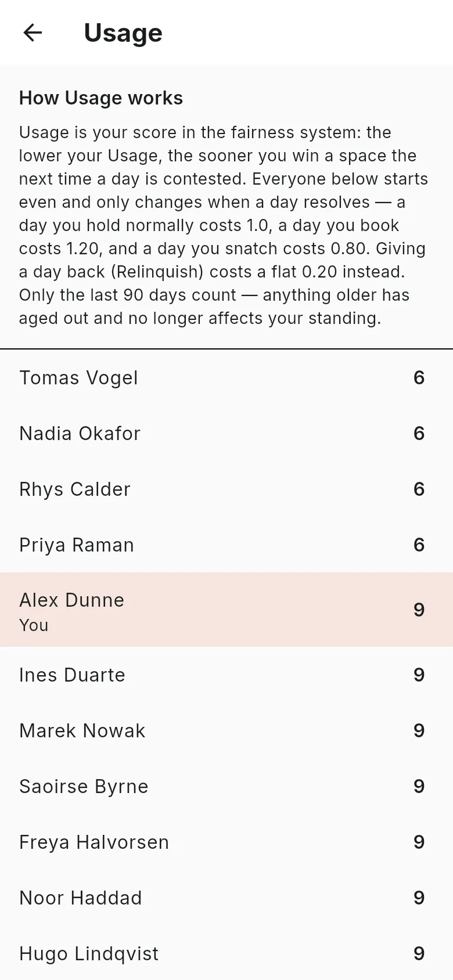Image resolution: width=453 pixels, height=980 pixels.
Task: Tap the 'You' label under Alex Dunne
Action: (x=34, y=625)
